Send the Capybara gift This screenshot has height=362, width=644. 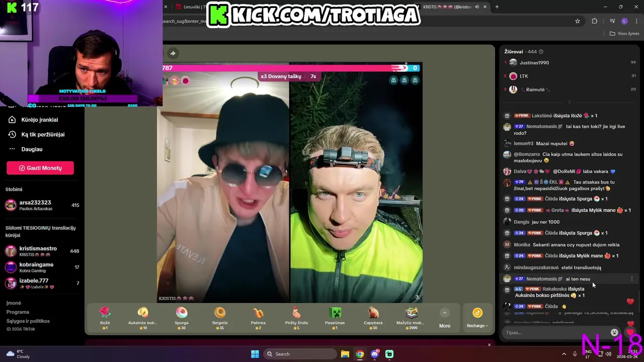pos(373,318)
